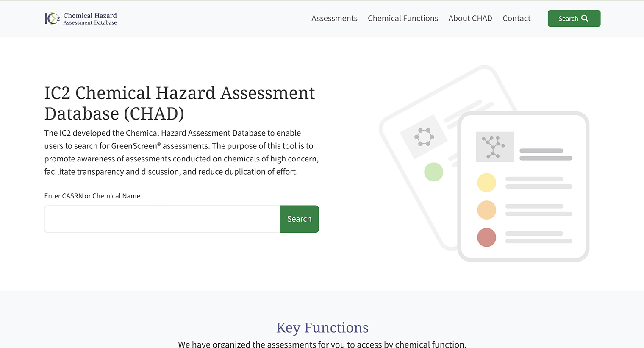The image size is (644, 348).
Task: Click the Search button beside the input field
Action: pyautogui.click(x=299, y=219)
